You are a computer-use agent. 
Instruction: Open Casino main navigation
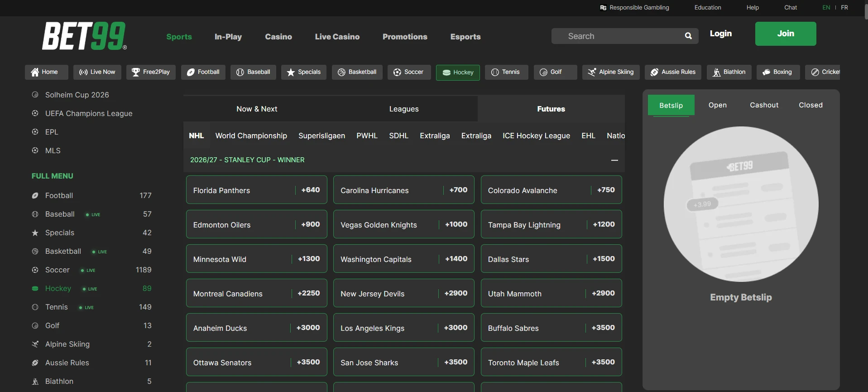click(x=278, y=37)
